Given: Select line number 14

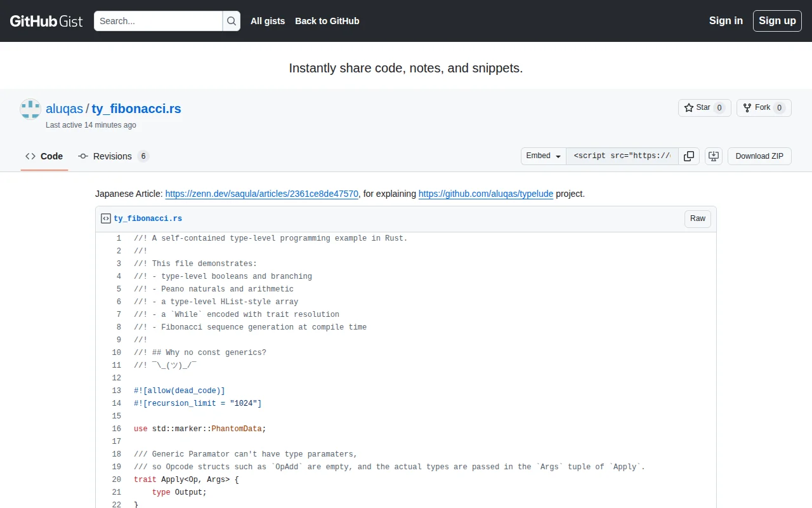Looking at the screenshot, I should coord(112,404).
